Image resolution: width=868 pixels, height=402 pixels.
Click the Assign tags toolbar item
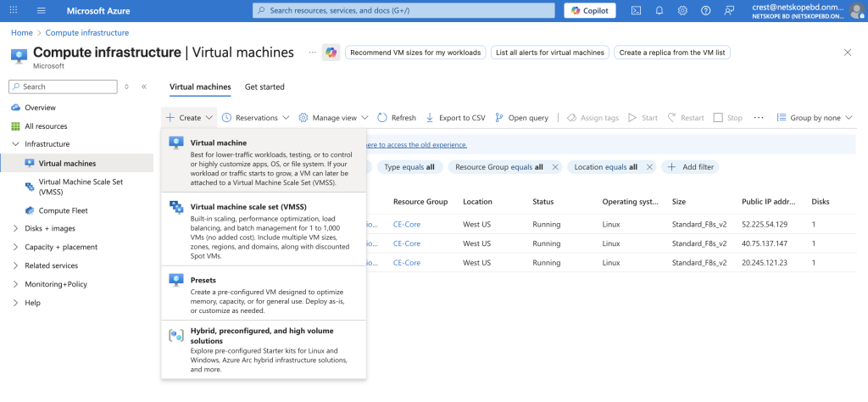[x=593, y=117]
